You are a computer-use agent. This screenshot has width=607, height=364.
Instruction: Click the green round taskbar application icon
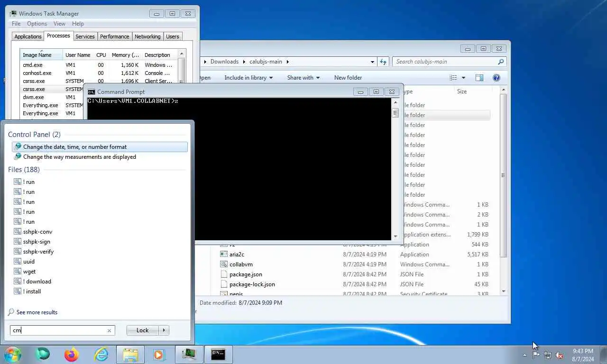[x=43, y=354]
